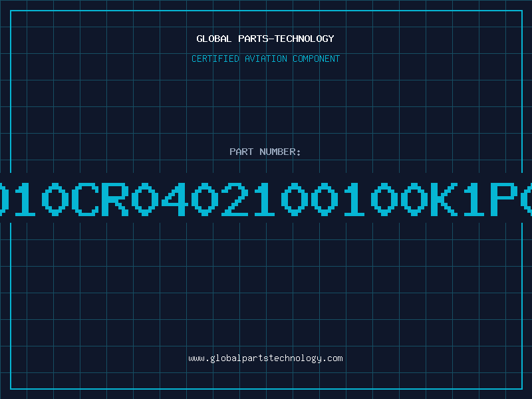Click the CERTIFIED AVIATION COMPONENT subtitle

pyautogui.click(x=265, y=59)
